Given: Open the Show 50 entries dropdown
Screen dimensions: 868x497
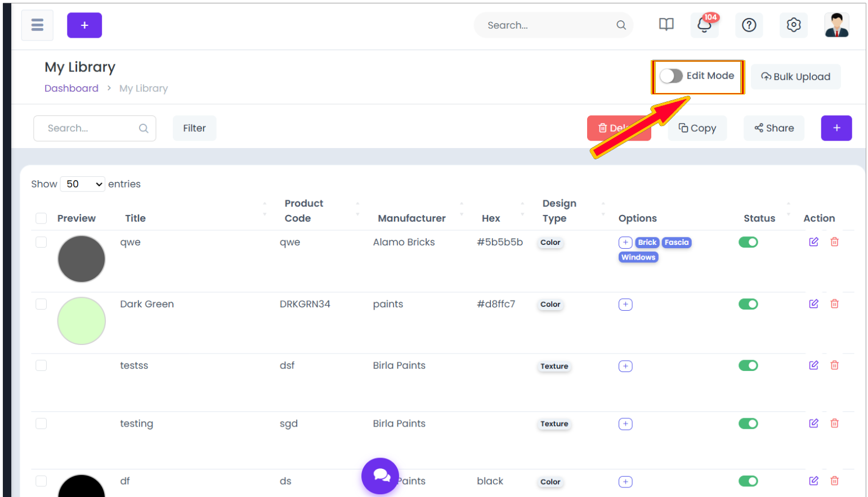Looking at the screenshot, I should [x=82, y=184].
